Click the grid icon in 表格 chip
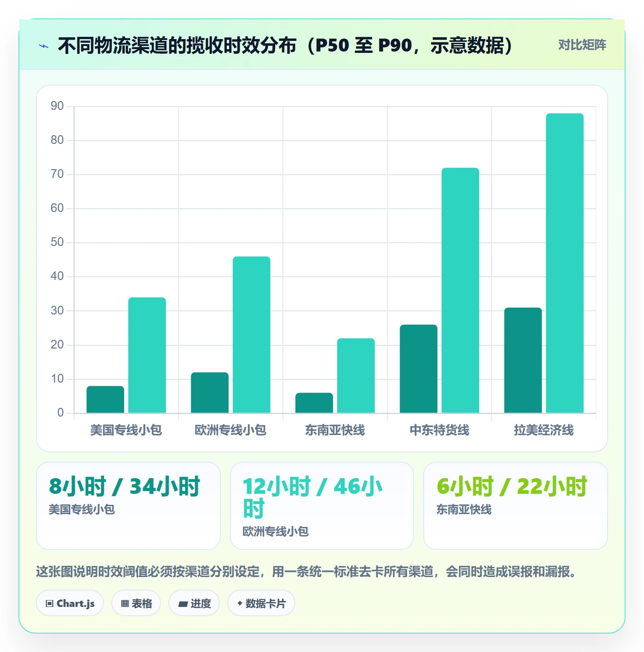The height and width of the screenshot is (652, 644). click(x=125, y=604)
